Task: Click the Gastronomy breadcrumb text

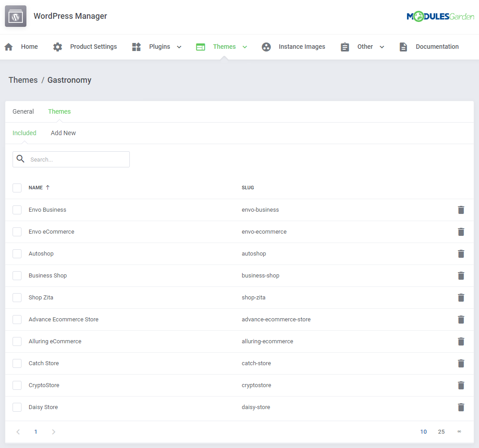Action: (69, 80)
